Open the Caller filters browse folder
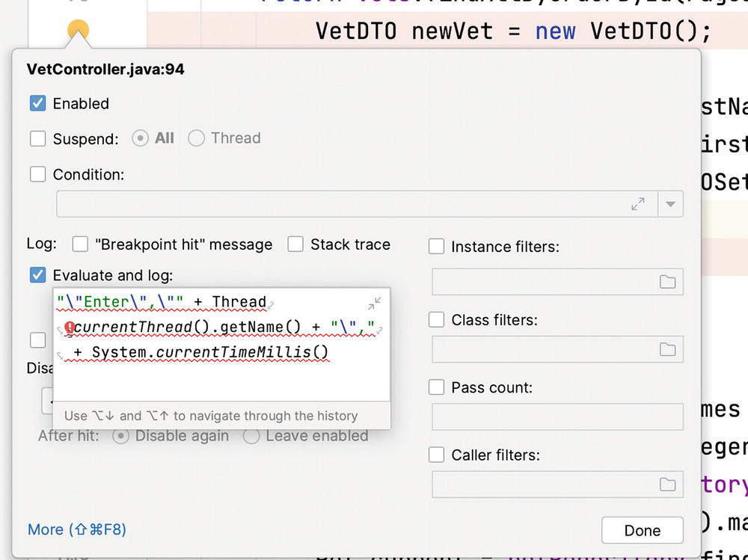This screenshot has width=748, height=560. [667, 484]
